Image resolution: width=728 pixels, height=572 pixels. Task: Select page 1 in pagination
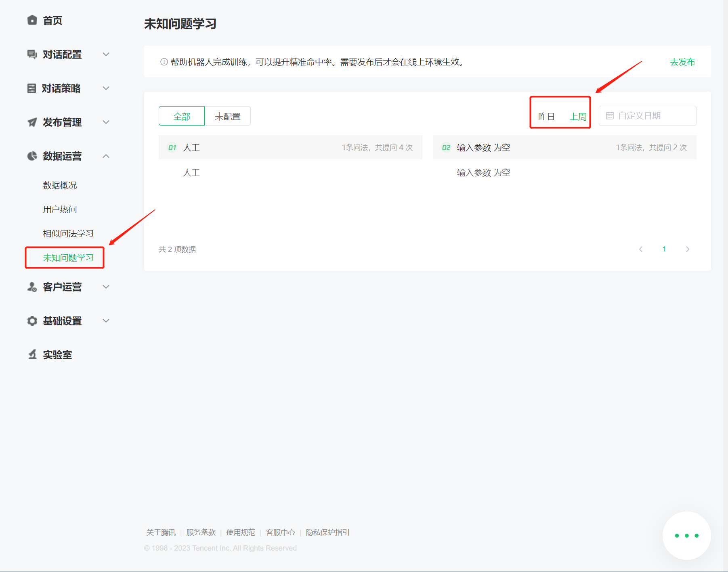coord(664,249)
